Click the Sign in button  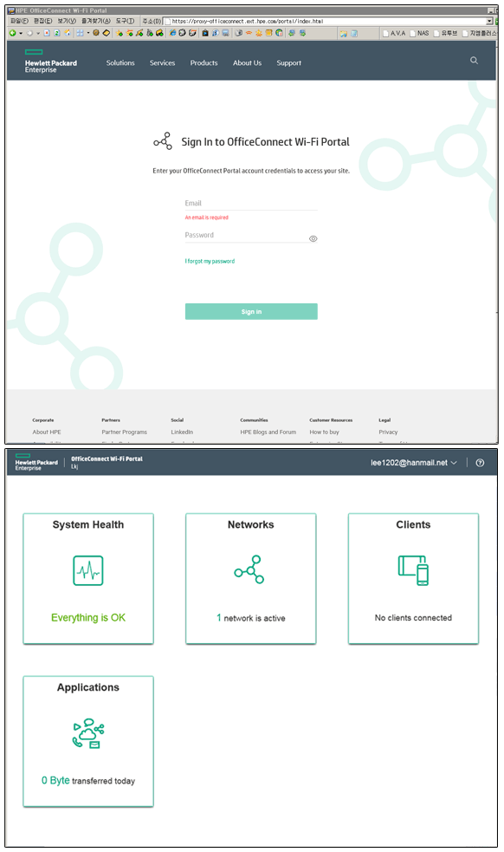click(x=251, y=311)
